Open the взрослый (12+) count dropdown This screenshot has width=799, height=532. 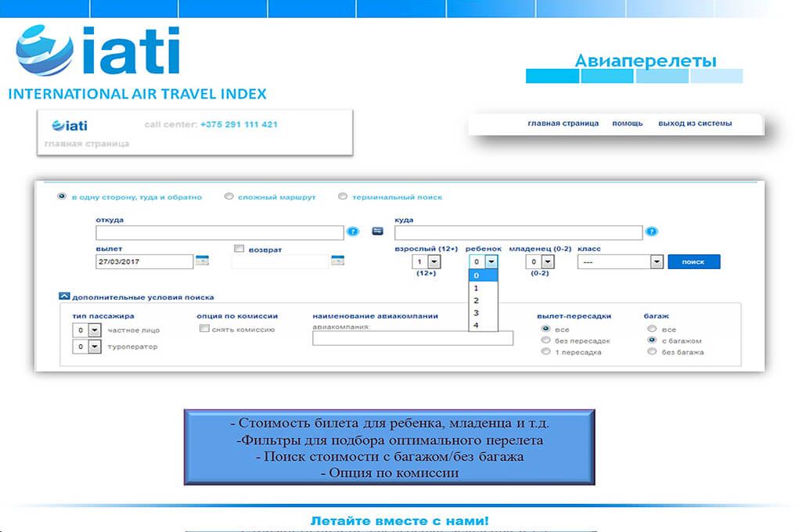pyautogui.click(x=434, y=262)
